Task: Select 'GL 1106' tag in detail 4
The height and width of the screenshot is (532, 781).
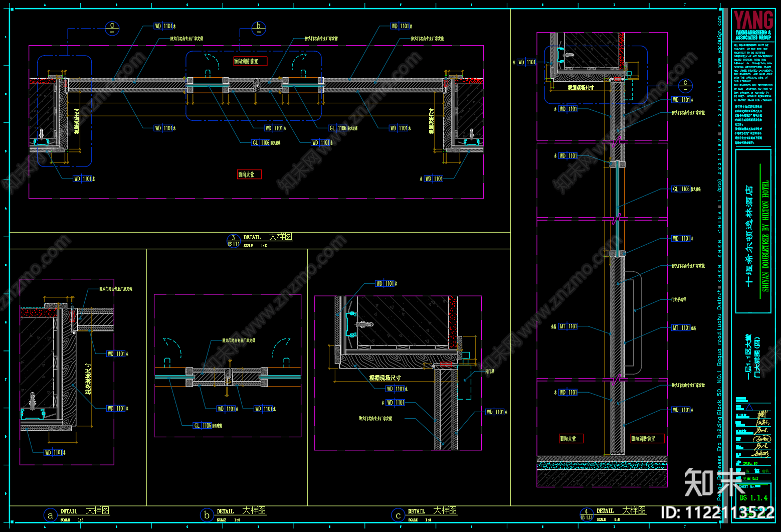Action: pos(681,189)
